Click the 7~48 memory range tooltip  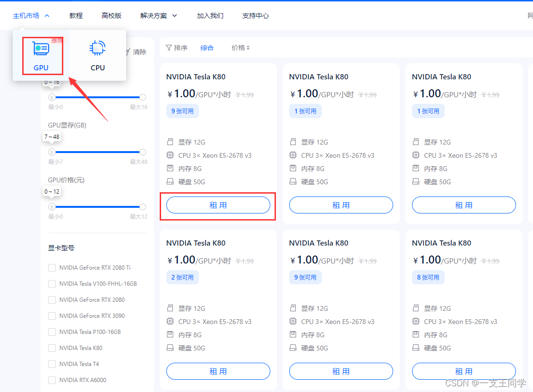tap(52, 136)
